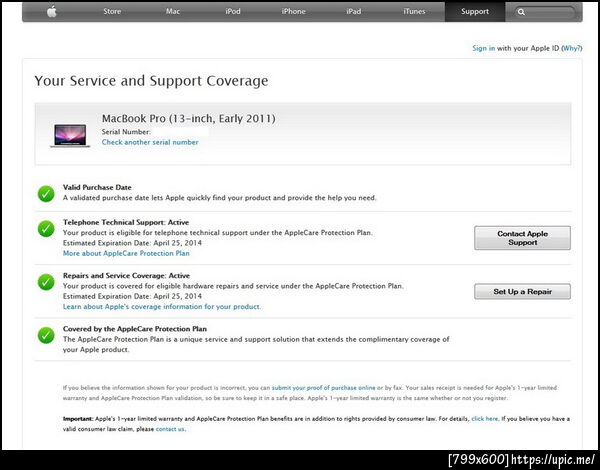Open the Mac tab

[x=173, y=11]
